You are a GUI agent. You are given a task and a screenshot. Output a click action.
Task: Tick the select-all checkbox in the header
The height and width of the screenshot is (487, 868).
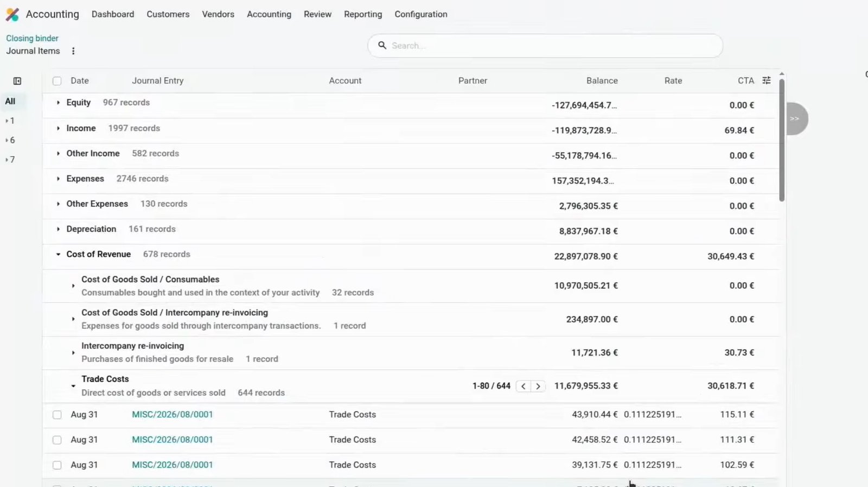(x=57, y=81)
